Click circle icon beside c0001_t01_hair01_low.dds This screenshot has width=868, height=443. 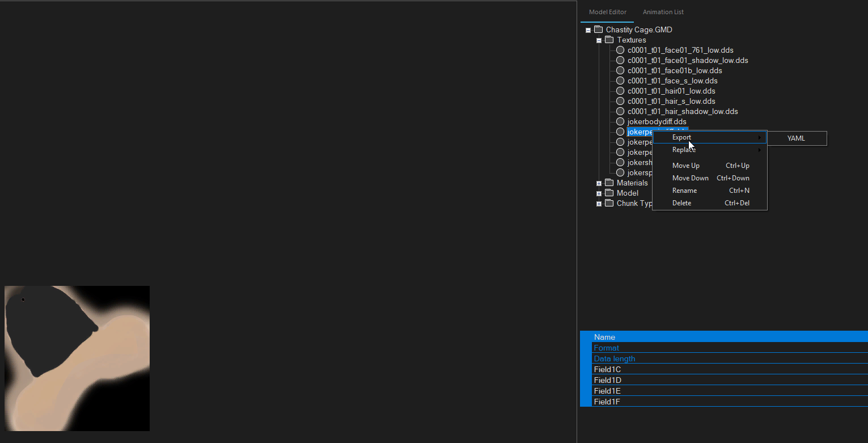[620, 91]
